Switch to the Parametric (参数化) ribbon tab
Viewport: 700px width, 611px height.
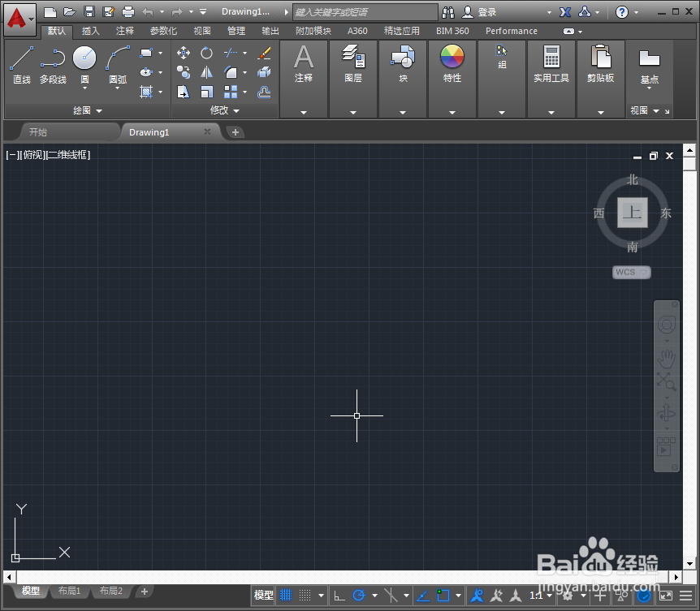click(163, 31)
